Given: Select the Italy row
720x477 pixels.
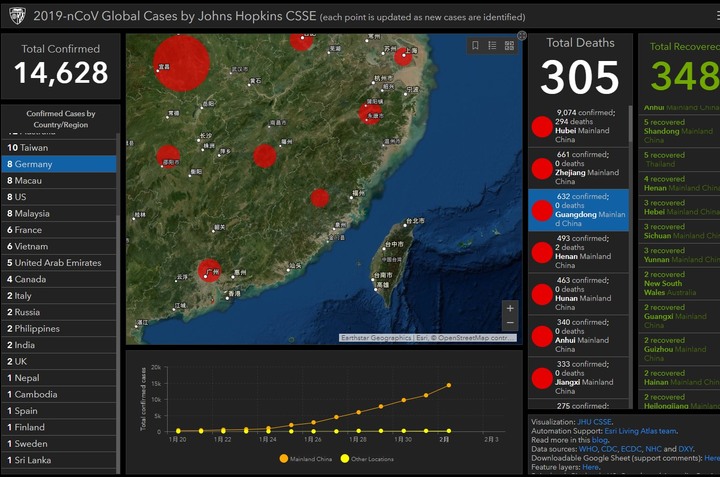Looking at the screenshot, I should pos(59,296).
